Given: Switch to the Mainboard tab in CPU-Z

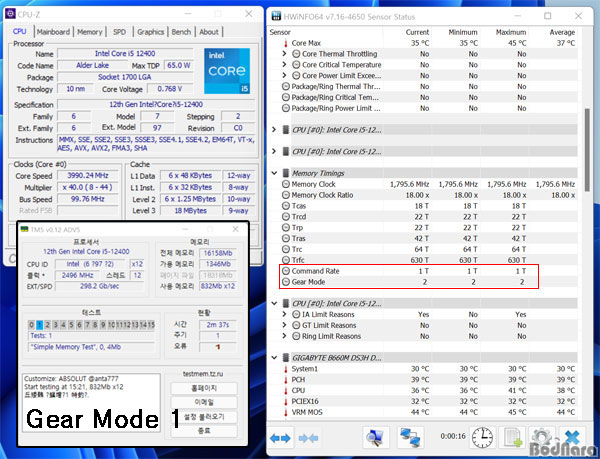Looking at the screenshot, I should pyautogui.click(x=53, y=32).
